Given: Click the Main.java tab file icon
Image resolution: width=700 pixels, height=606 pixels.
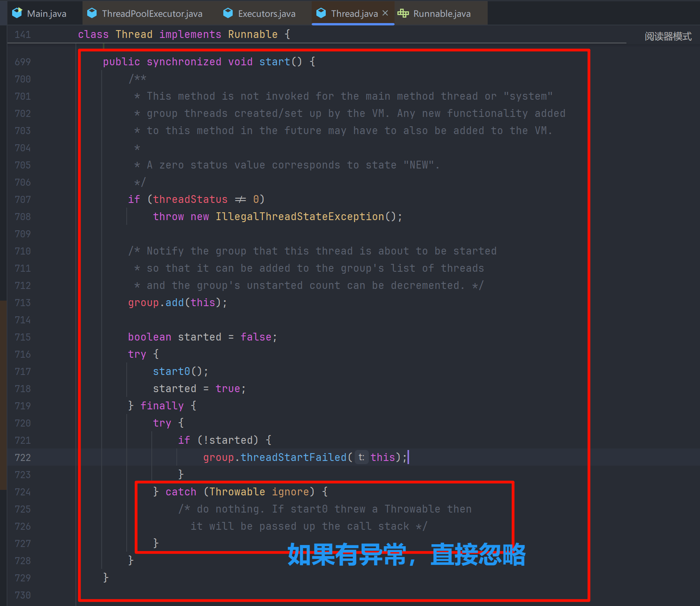Looking at the screenshot, I should [17, 13].
